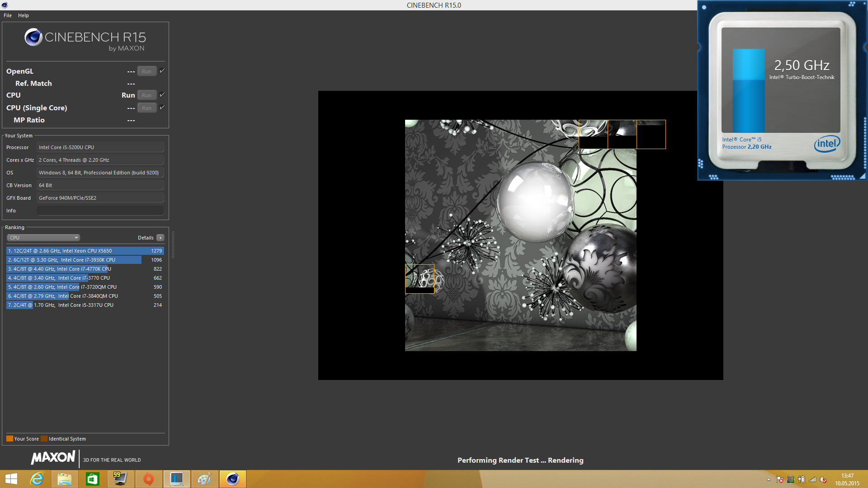Image resolution: width=868 pixels, height=488 pixels.
Task: Open Internet Explorer from the taskbar
Action: 37,479
